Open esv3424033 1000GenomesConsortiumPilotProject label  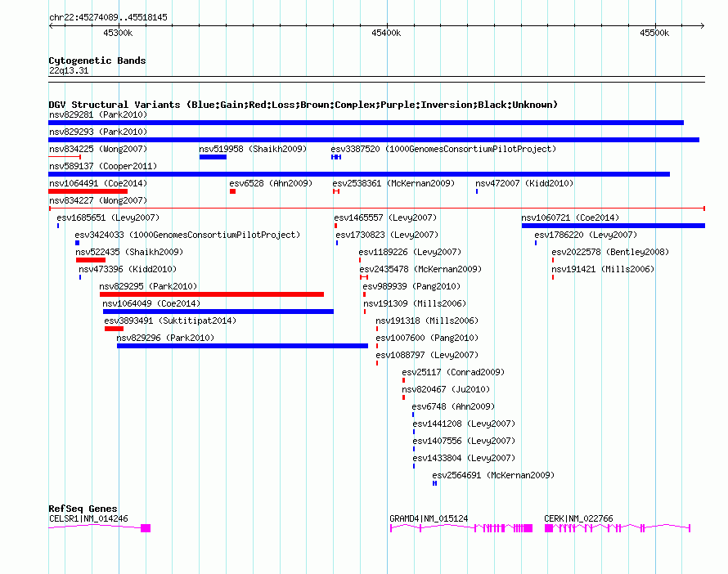(187, 235)
